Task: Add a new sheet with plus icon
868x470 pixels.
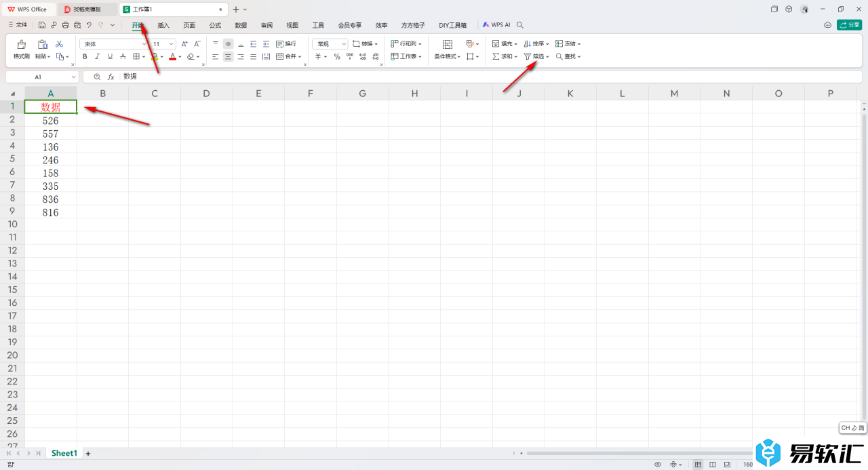Action: tap(87, 453)
